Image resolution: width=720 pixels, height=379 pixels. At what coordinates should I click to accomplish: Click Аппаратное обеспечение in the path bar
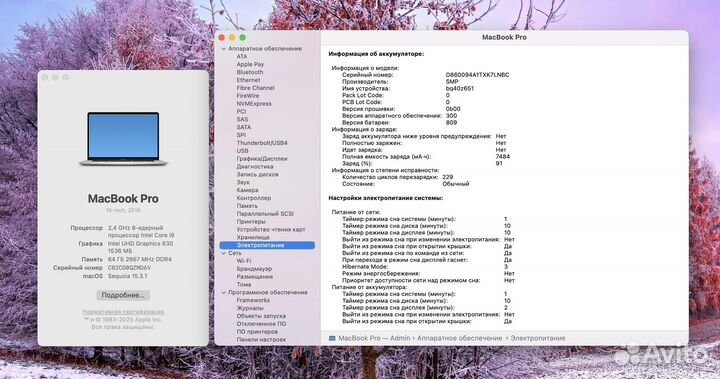click(460, 338)
